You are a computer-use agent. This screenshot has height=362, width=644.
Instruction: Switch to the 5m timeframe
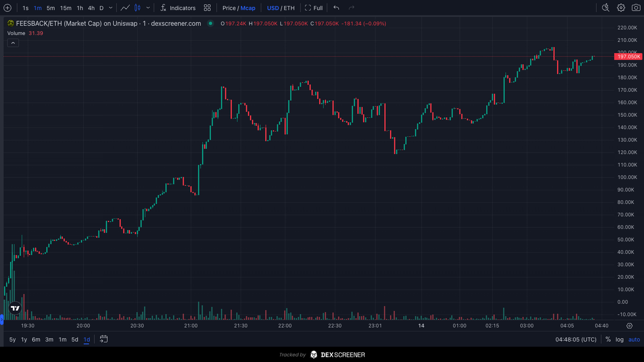tap(50, 8)
